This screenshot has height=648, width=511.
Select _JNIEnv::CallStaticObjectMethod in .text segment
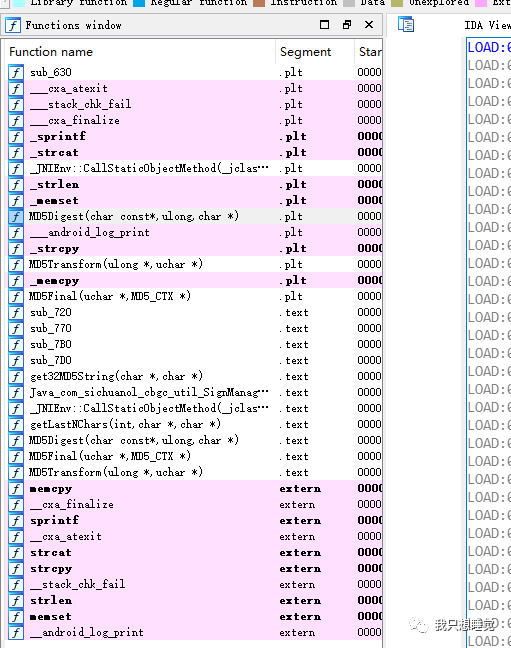[x=149, y=409]
